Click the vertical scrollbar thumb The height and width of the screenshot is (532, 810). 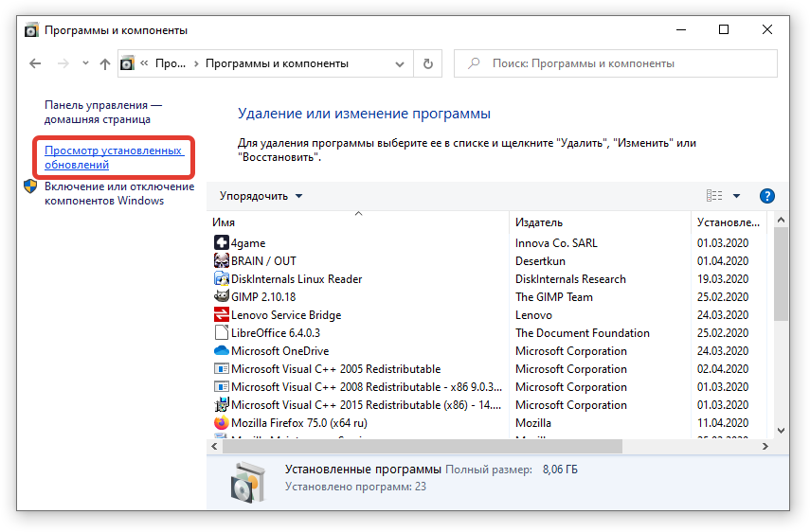tap(781, 274)
